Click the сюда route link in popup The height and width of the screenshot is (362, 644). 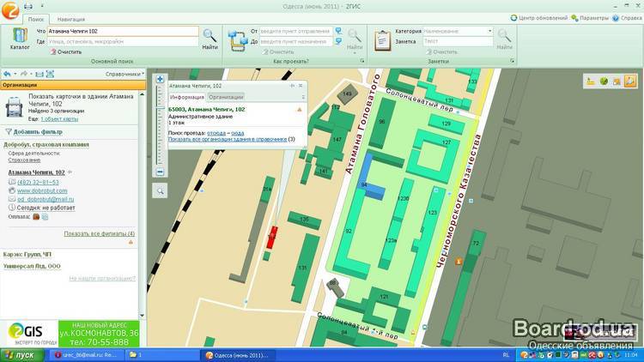click(x=237, y=133)
